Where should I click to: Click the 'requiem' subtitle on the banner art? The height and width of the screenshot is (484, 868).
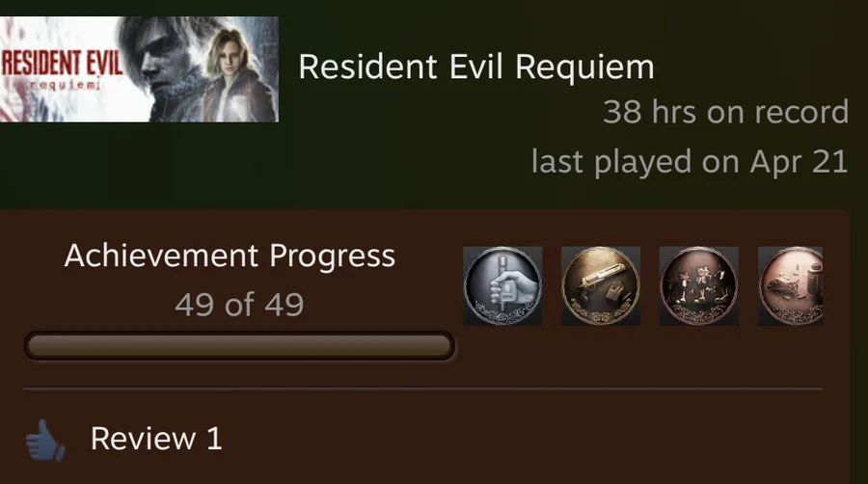pyautogui.click(x=65, y=85)
